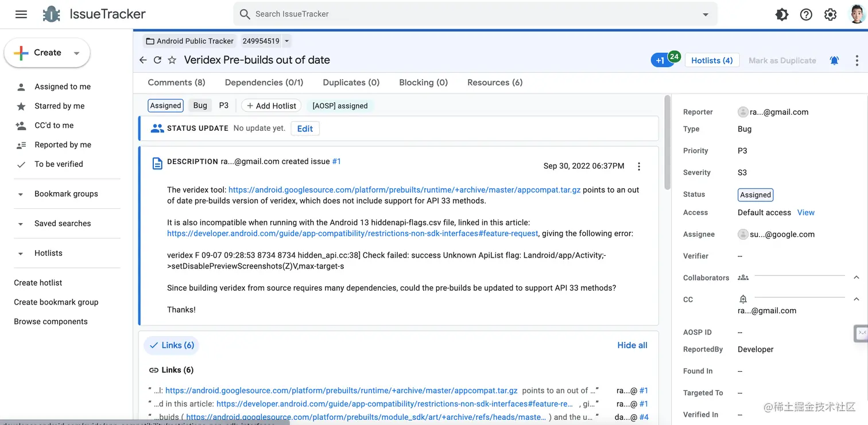Open the issue #1 link in description
Screen dimensions: 868x425
coord(336,162)
